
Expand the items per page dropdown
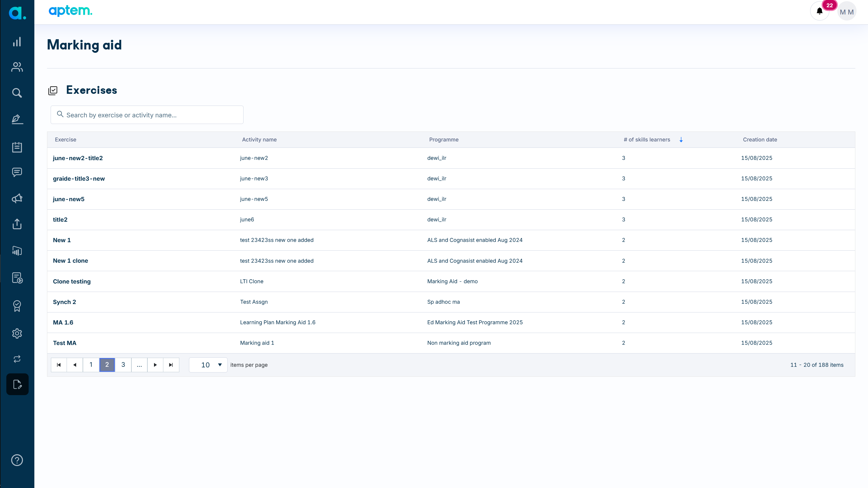pos(208,365)
